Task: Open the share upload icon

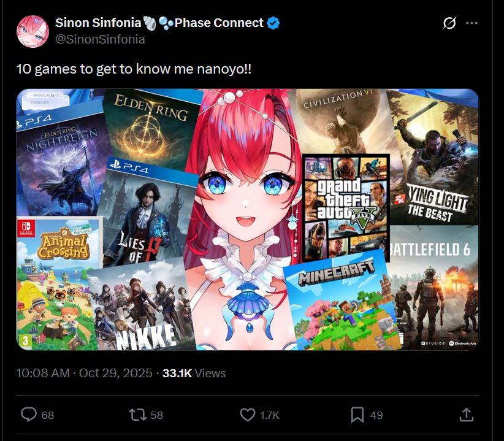Action: pyautogui.click(x=467, y=415)
